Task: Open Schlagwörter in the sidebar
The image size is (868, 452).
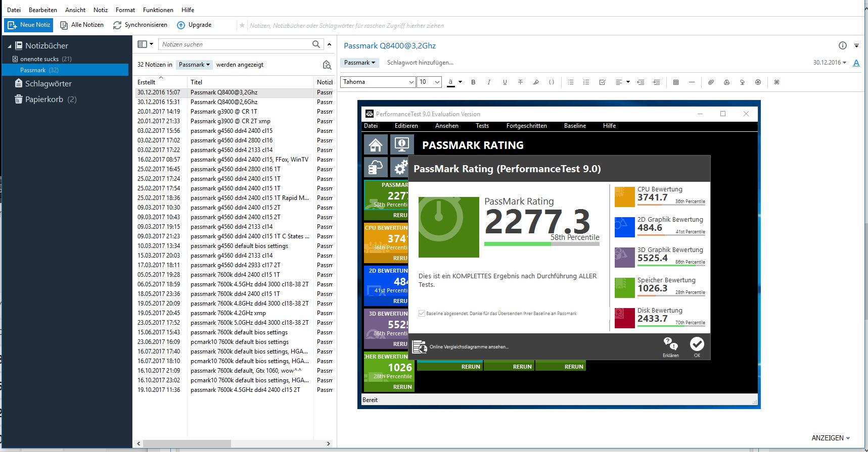Action: coord(43,84)
